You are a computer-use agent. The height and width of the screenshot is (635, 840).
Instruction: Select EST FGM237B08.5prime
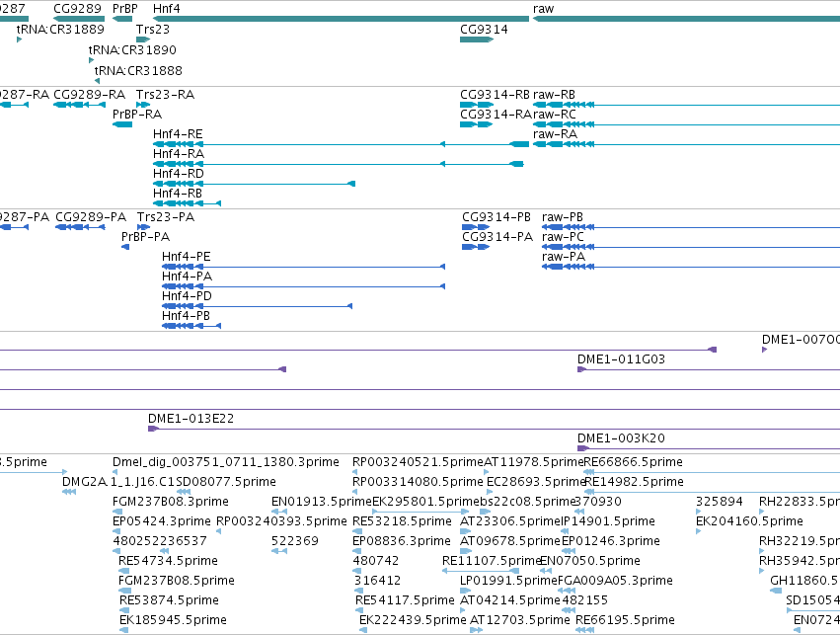coord(177,581)
